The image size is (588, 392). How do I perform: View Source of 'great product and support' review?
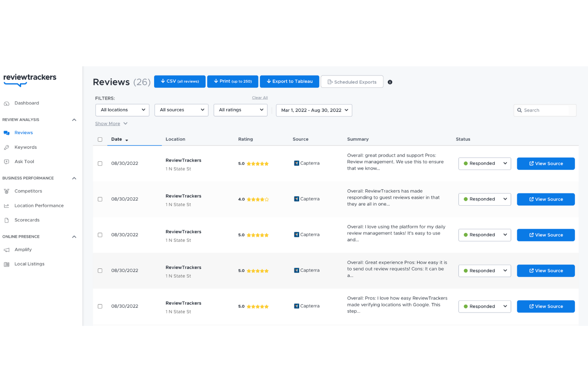click(x=546, y=164)
